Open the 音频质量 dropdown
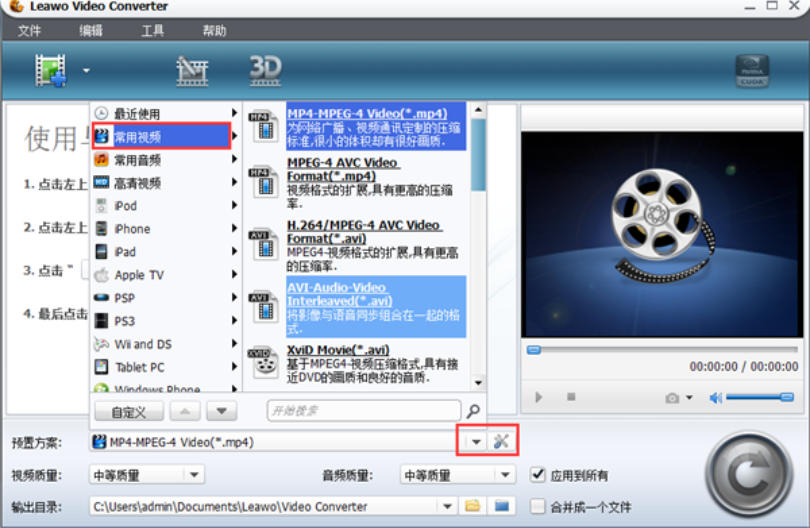The image size is (810, 528). 505,475
